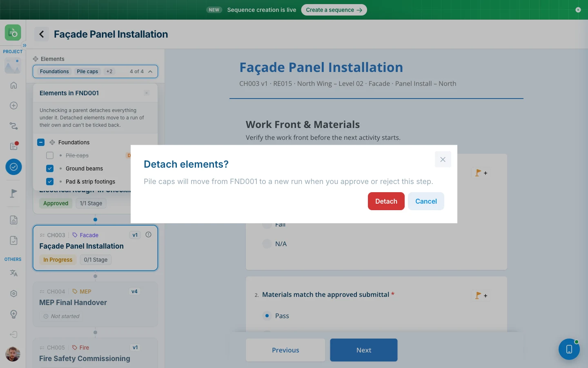This screenshot has width=588, height=368.
Task: Open the hexagon settings icon
Action: (13, 294)
